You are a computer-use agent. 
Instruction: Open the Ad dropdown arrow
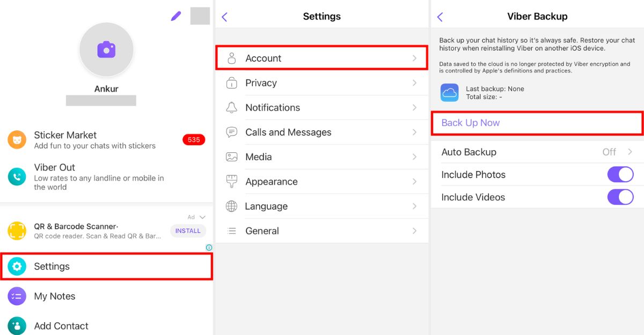click(202, 217)
